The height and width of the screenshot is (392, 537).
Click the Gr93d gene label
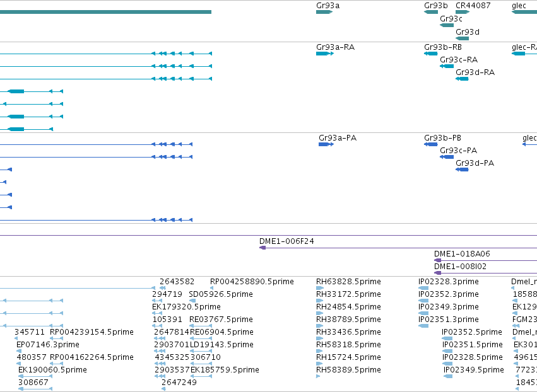pos(468,32)
